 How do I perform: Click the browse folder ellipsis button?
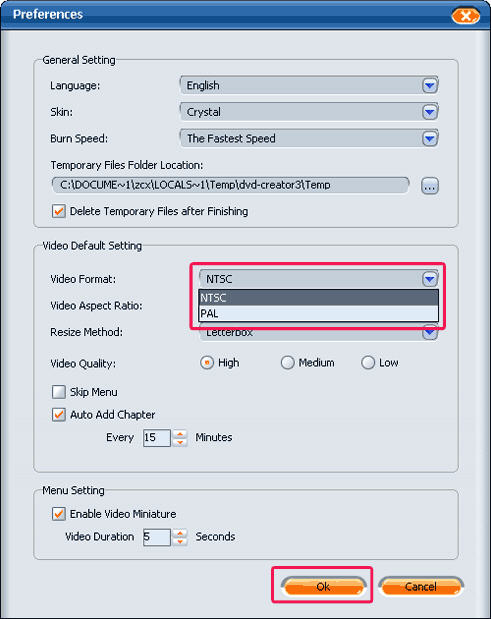pos(429,186)
